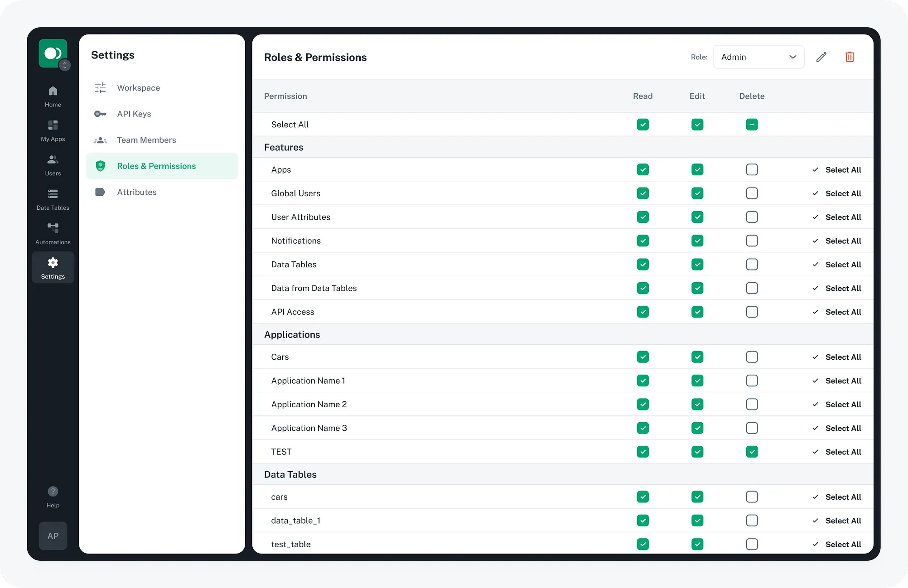The width and height of the screenshot is (908, 588).
Task: Open the Team Members settings page
Action: (146, 140)
